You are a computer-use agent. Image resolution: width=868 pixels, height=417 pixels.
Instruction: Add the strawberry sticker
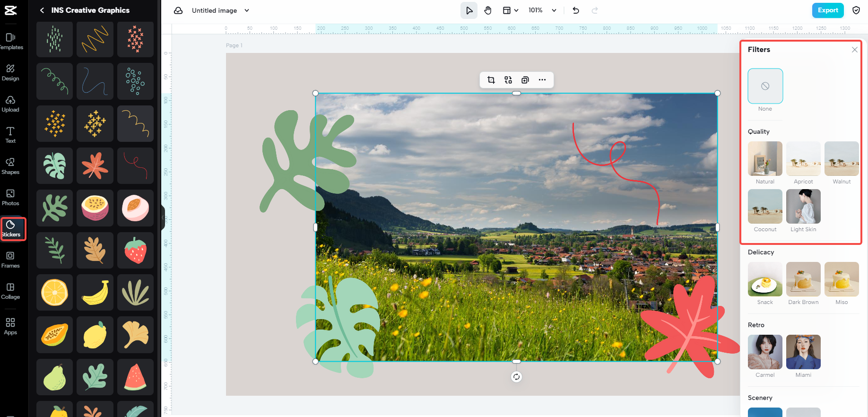click(x=135, y=250)
